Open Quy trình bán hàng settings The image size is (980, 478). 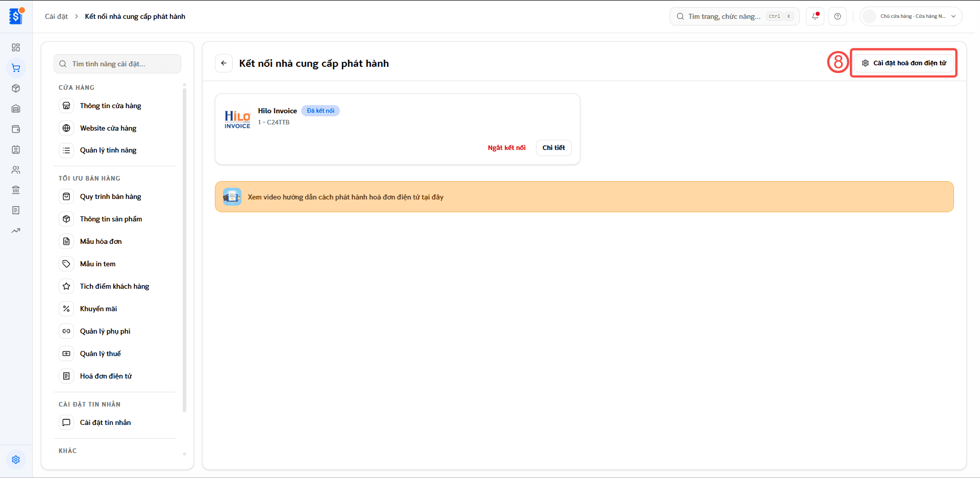coord(117,196)
